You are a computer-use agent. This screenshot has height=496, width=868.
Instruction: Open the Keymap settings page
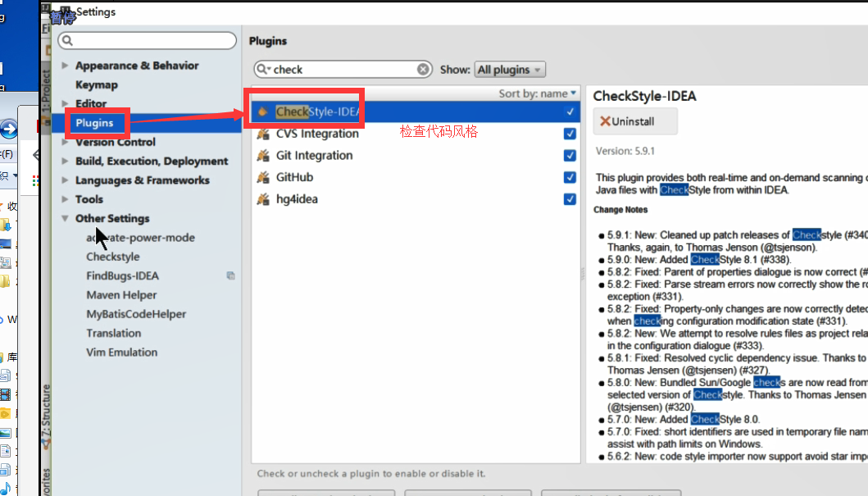(x=97, y=84)
